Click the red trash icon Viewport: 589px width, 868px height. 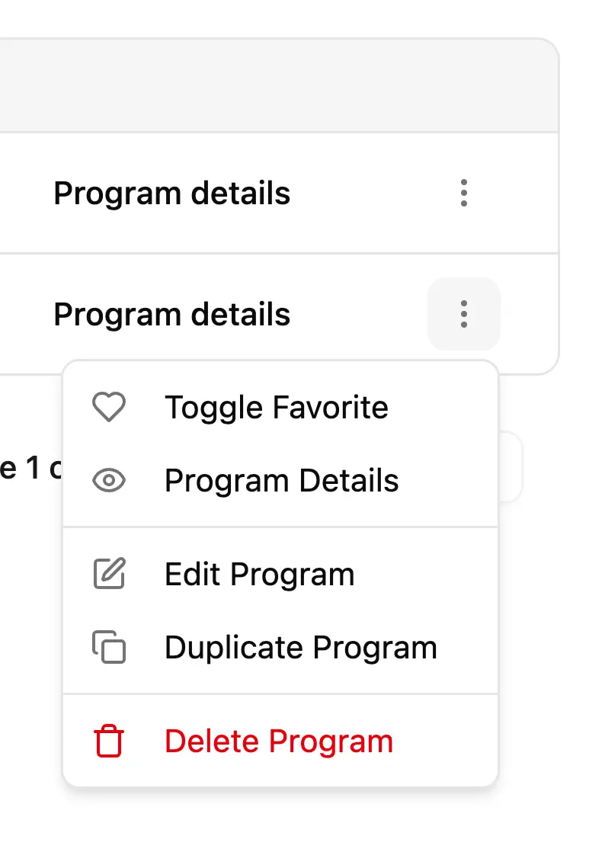pyautogui.click(x=109, y=741)
